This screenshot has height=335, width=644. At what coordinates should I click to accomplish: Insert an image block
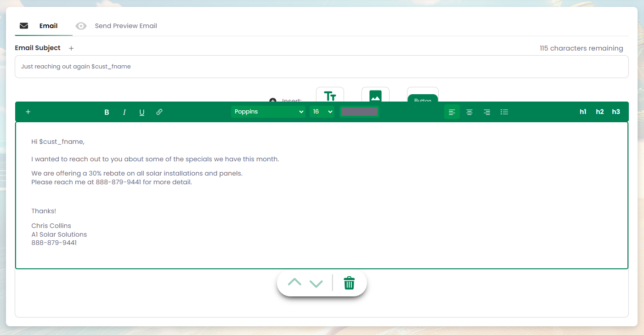375,96
